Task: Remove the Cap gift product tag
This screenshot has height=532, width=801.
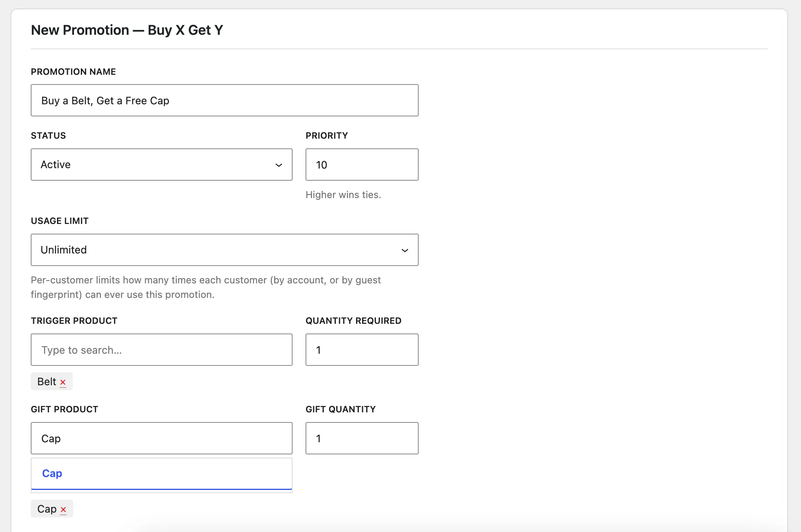Action: [63, 509]
